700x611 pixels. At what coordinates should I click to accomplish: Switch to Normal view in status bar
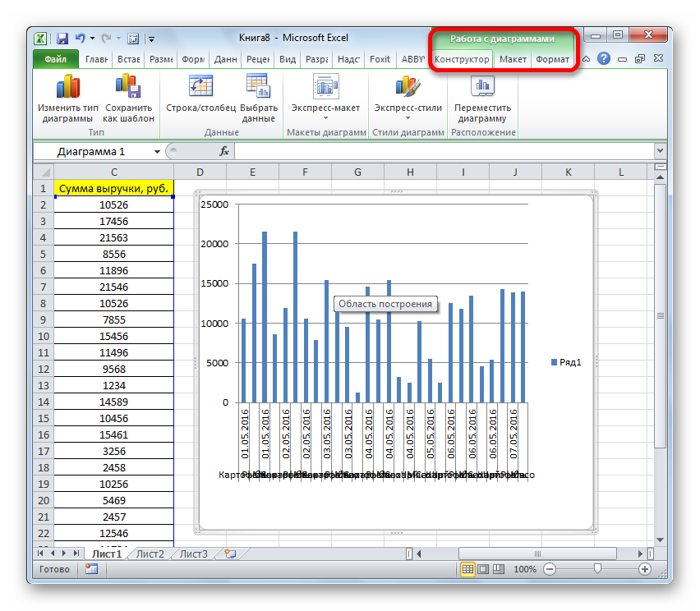[x=467, y=569]
